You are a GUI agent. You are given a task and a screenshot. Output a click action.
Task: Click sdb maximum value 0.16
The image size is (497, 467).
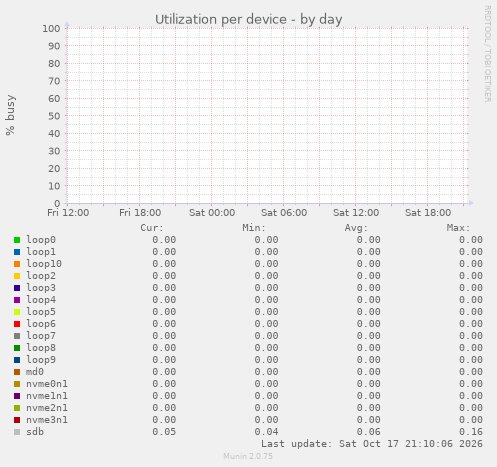(471, 432)
